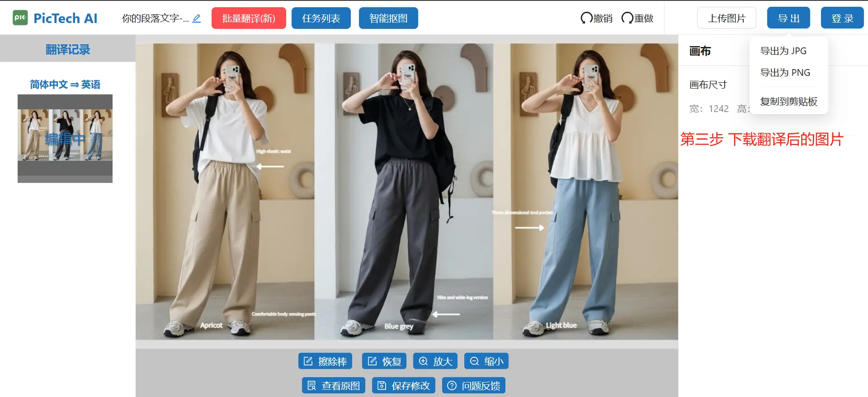Image resolution: width=868 pixels, height=397 pixels.
Task: Click the zoom in magnifier icon
Action: pos(423,361)
